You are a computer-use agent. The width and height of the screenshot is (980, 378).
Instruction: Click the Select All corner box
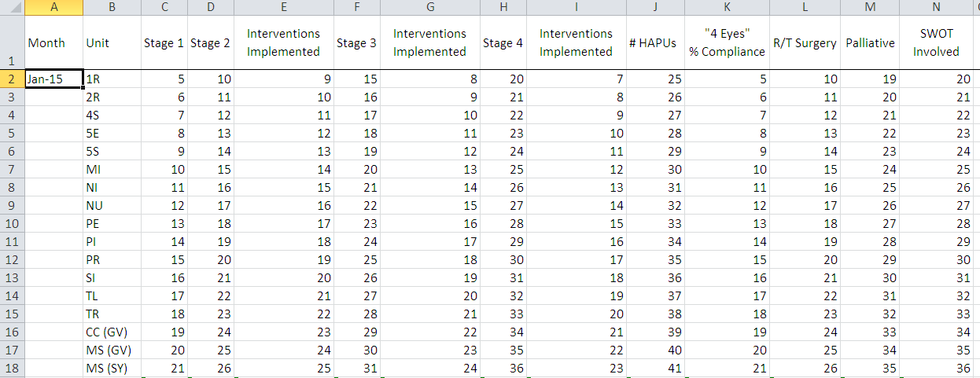(x=12, y=8)
